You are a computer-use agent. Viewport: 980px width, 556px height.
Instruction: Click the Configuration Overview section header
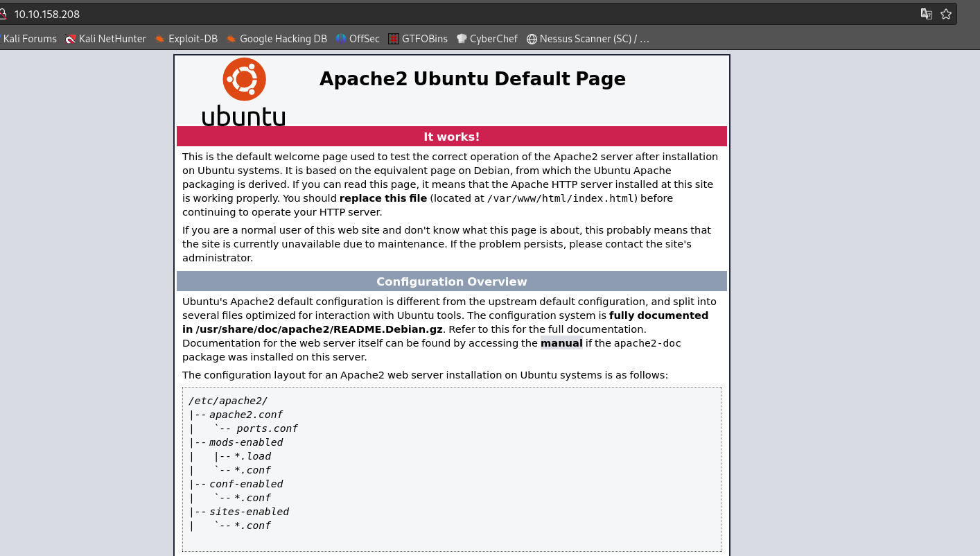coord(451,281)
